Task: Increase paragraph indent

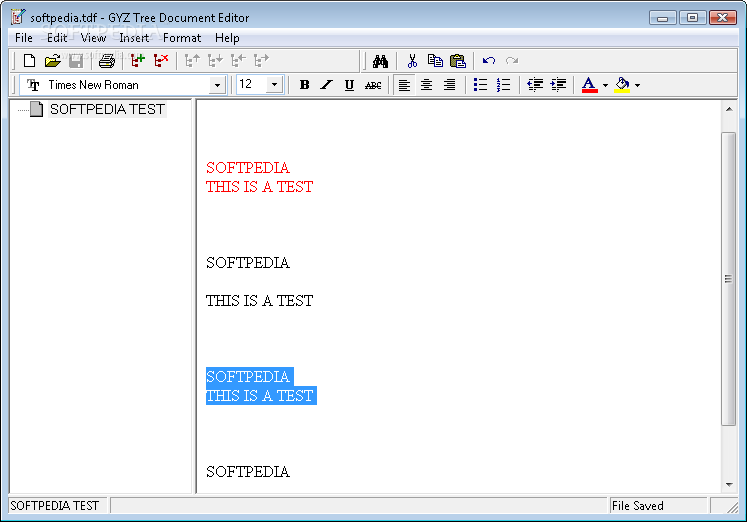Action: 558,85
